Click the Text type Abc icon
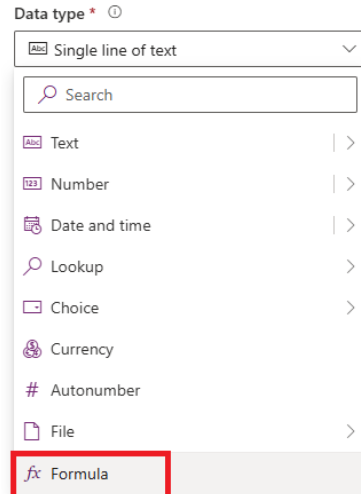The height and width of the screenshot is (494, 361). [32, 142]
